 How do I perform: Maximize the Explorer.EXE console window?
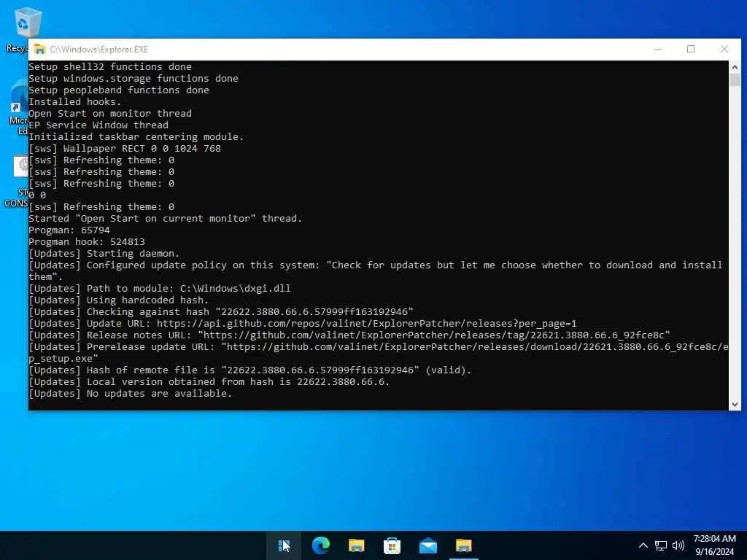[691, 49]
